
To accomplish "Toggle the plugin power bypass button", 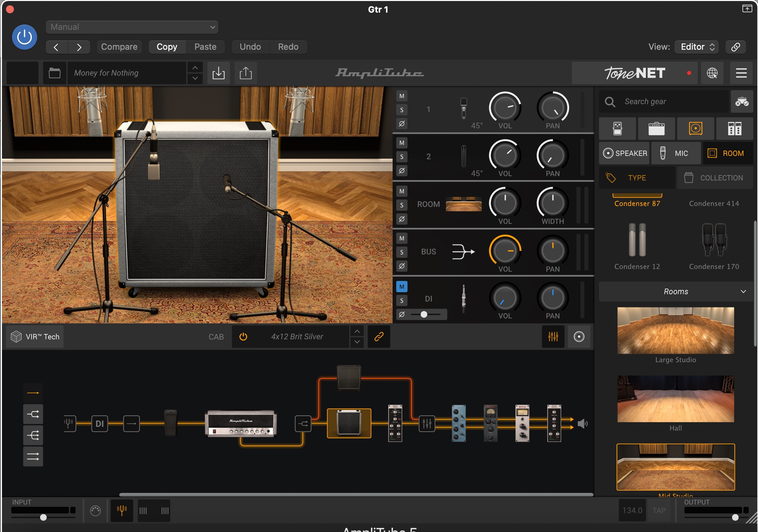I will (25, 37).
